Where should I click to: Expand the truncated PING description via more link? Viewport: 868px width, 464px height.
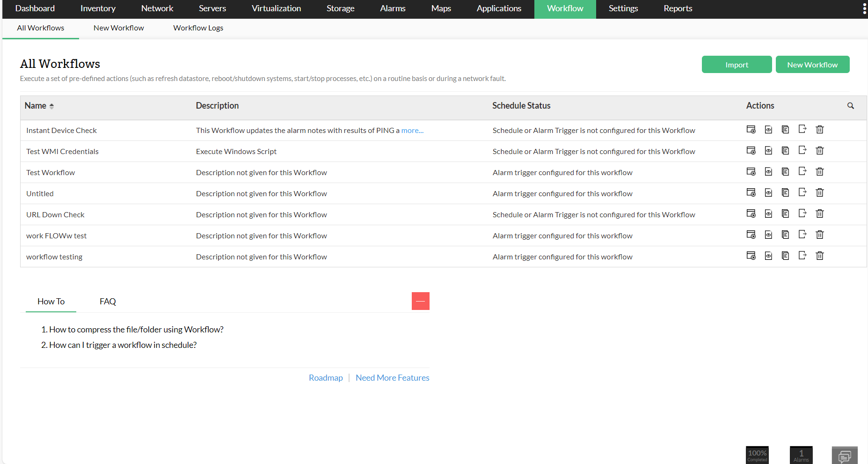[411, 130]
